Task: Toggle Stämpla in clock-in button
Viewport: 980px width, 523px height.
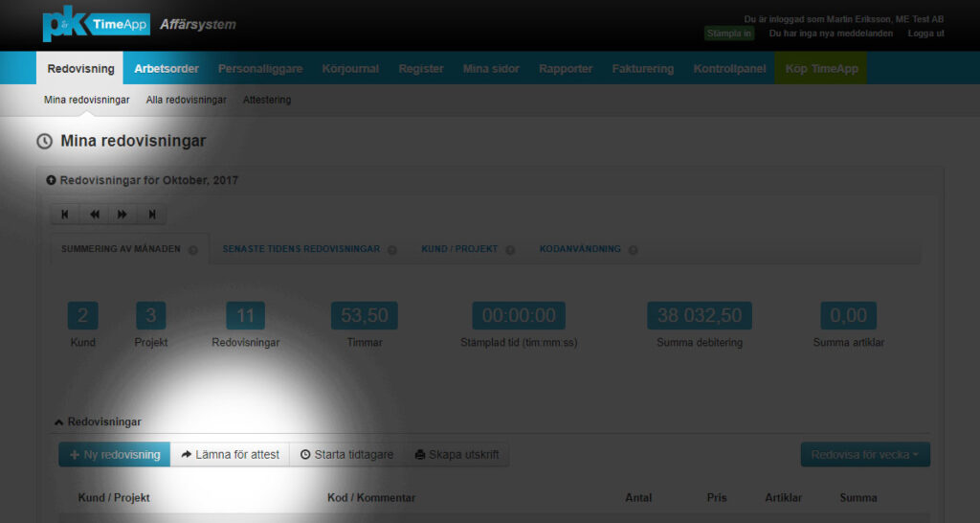Action: pos(729,34)
